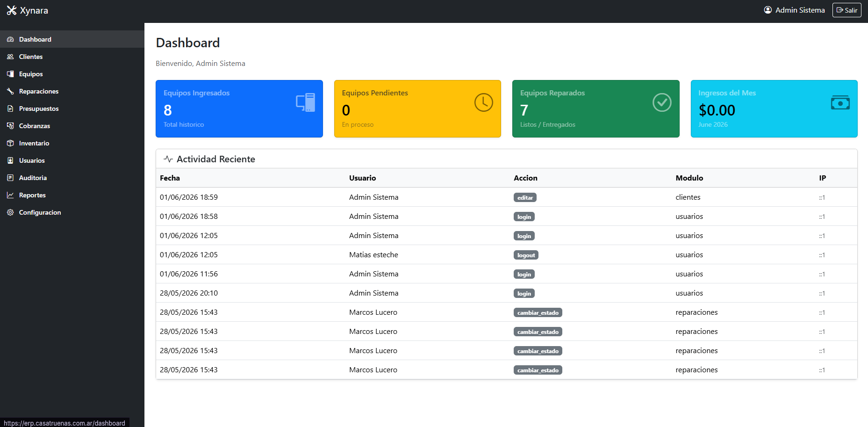Go to Inventario
Viewport: 868px width, 427px height.
click(x=72, y=143)
